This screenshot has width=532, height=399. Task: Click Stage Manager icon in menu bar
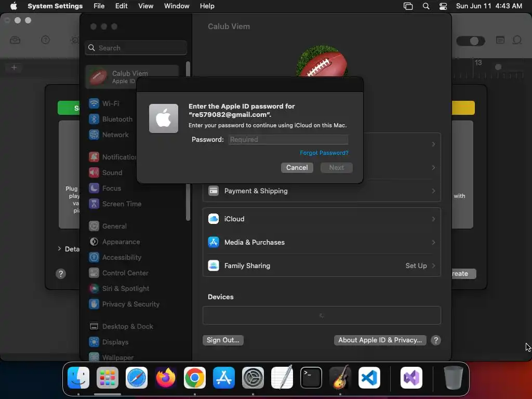click(408, 6)
